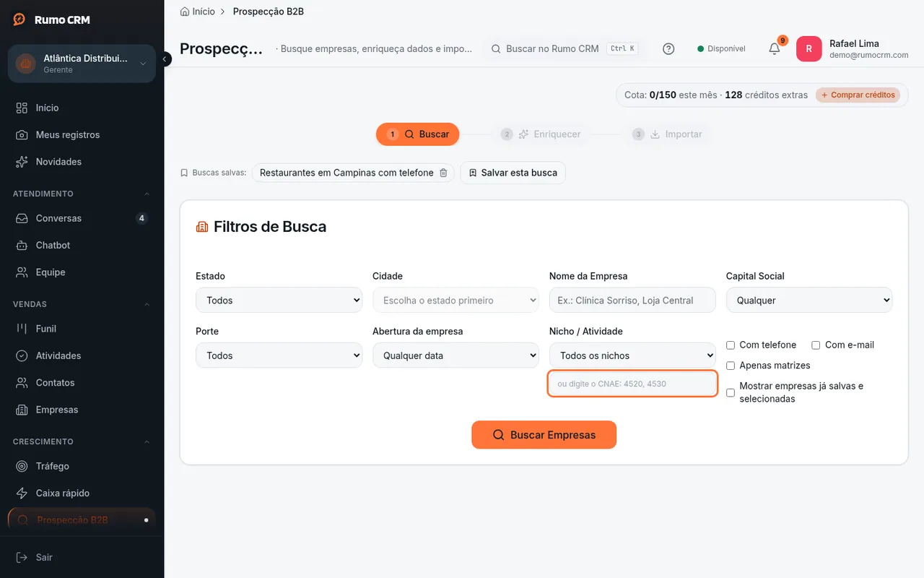Open the Estado dropdown
The image size is (924, 578).
coord(279,300)
